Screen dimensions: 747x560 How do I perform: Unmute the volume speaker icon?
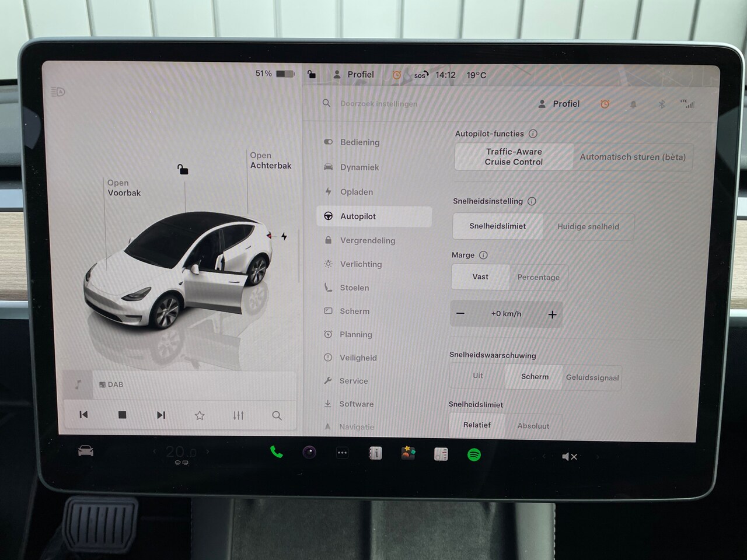pos(569,457)
